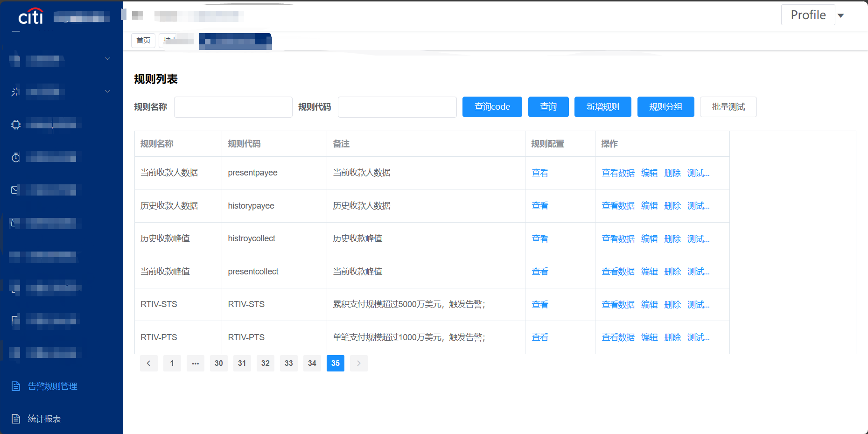Edit the historypayee rule
The height and width of the screenshot is (434, 868).
(650, 206)
